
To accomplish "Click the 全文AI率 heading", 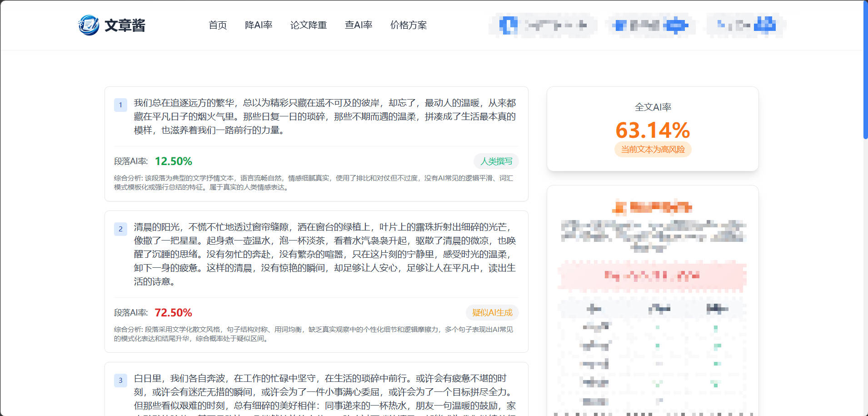I will click(653, 107).
